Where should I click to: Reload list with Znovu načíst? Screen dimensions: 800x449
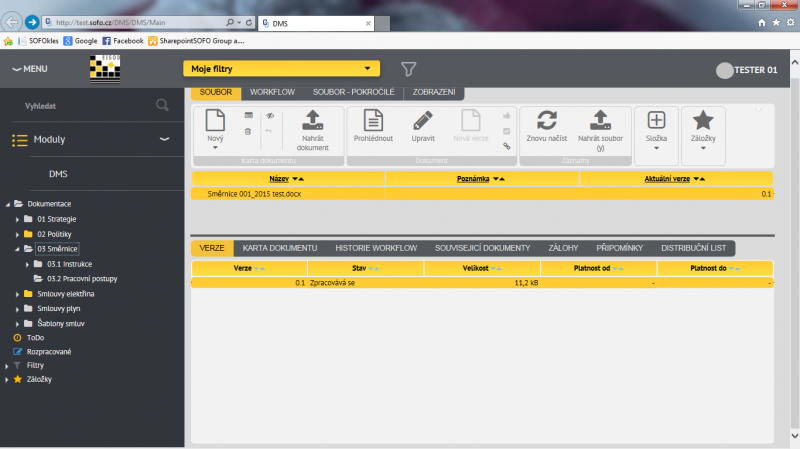(x=547, y=122)
